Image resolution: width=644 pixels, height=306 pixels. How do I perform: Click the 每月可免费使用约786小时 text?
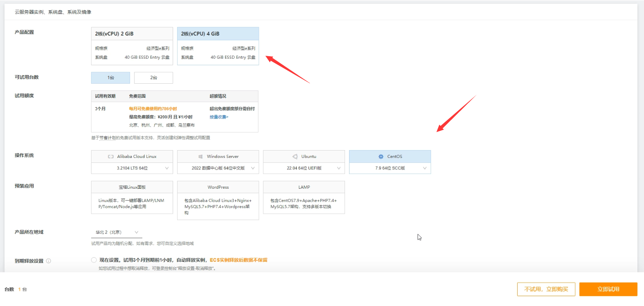(153, 109)
